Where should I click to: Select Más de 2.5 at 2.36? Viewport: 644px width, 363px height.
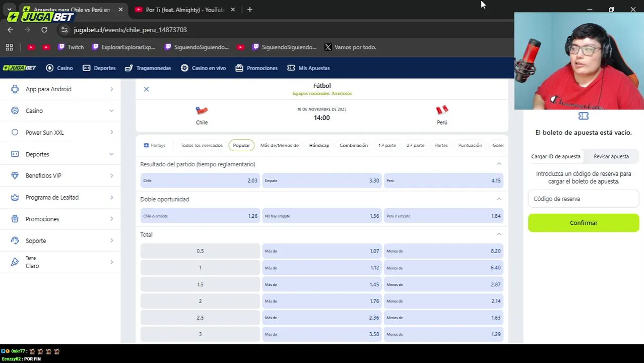(x=322, y=318)
